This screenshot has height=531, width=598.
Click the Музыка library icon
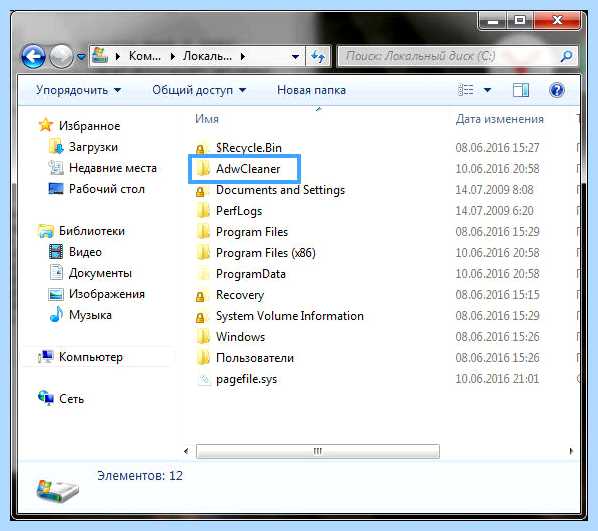(x=56, y=314)
